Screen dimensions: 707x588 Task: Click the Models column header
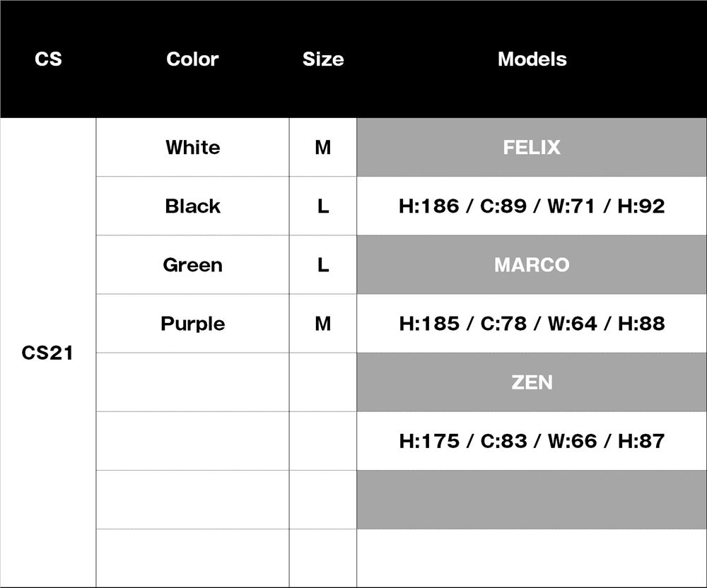click(x=532, y=59)
